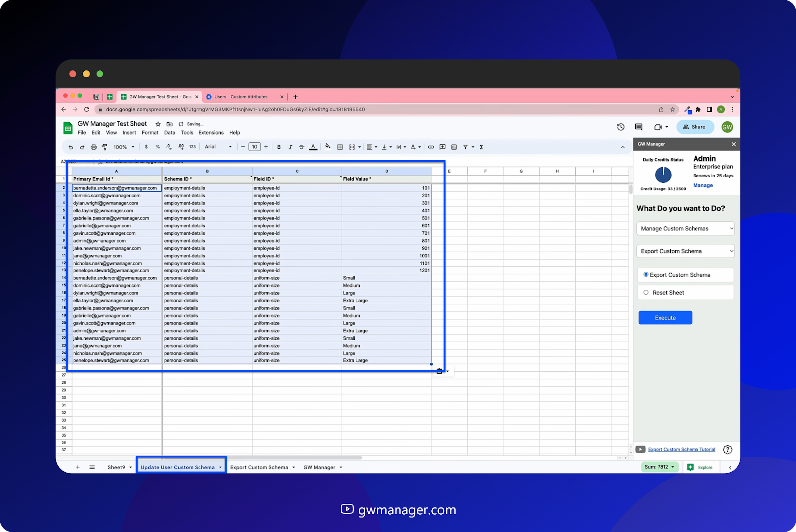The image size is (796, 532).
Task: Merge the selected cells
Action: click(x=352, y=147)
